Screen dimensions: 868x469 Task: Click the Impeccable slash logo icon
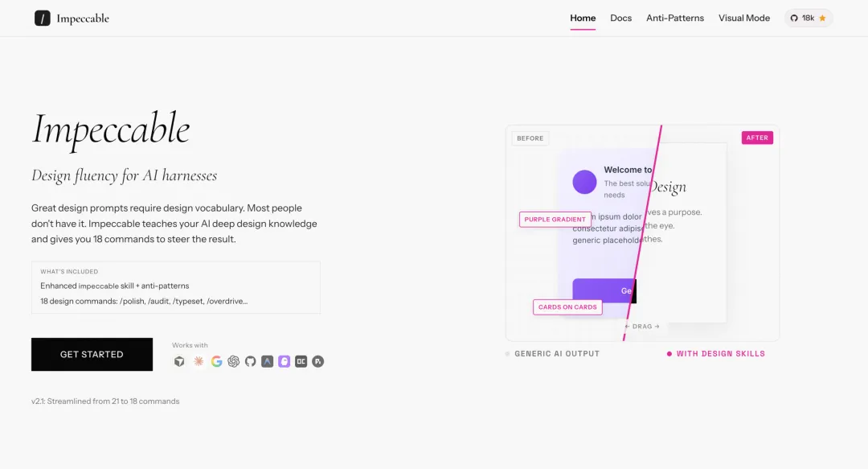click(43, 19)
